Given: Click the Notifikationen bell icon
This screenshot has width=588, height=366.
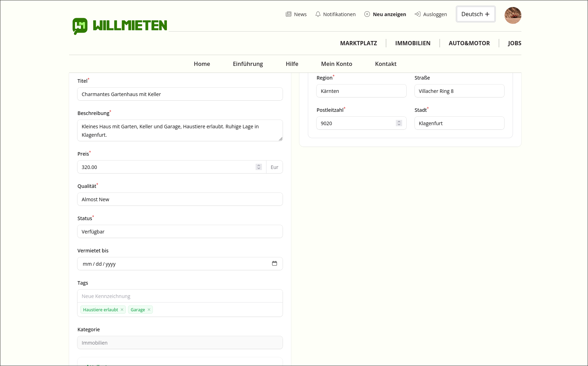Looking at the screenshot, I should click(x=318, y=14).
